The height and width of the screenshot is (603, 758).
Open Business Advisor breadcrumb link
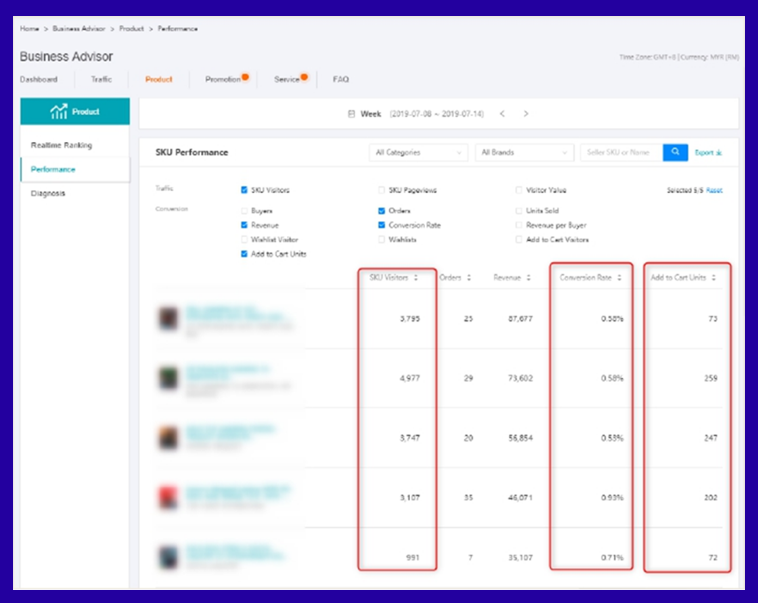tap(79, 29)
